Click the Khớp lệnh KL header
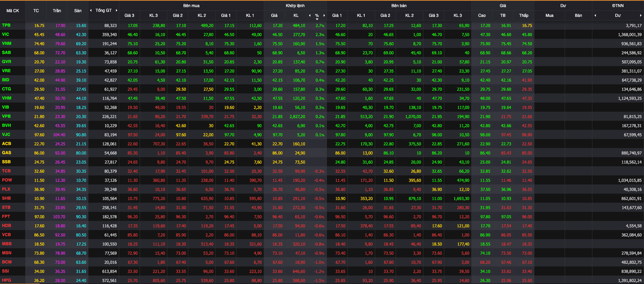 click(x=296, y=16)
